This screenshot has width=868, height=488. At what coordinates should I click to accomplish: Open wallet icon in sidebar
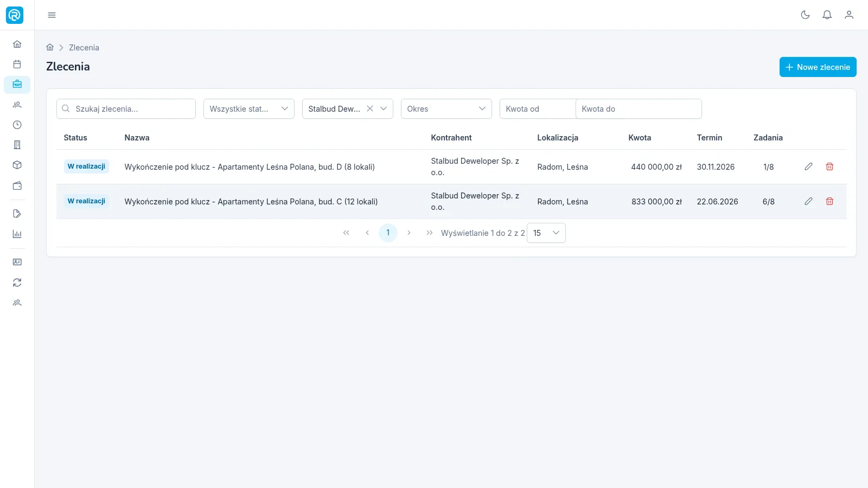(x=17, y=185)
